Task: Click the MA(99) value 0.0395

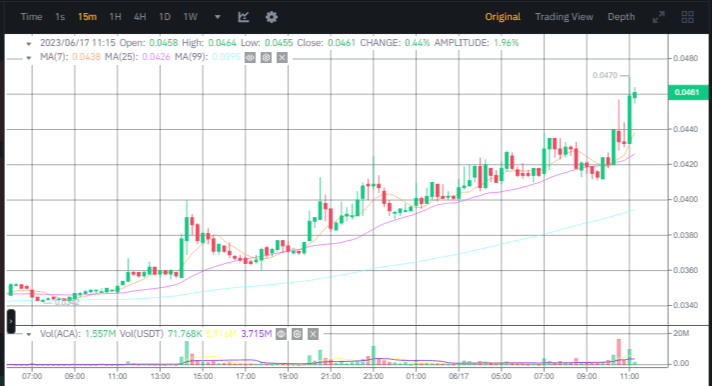Action: coord(226,57)
